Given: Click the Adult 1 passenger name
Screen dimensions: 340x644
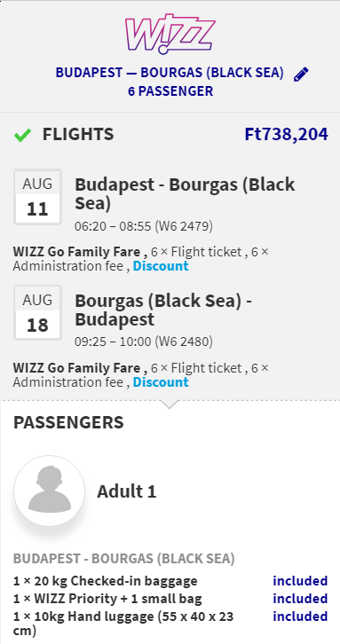Looking at the screenshot, I should pos(127,491).
